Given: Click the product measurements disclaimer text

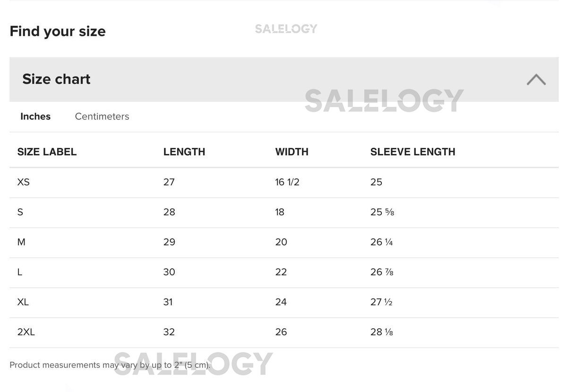Looking at the screenshot, I should [x=110, y=365].
